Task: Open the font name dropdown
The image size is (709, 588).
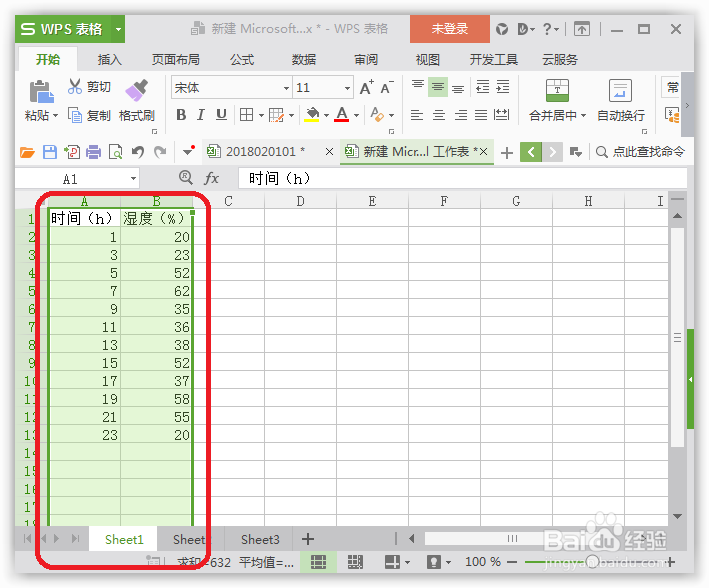Action: tap(286, 88)
